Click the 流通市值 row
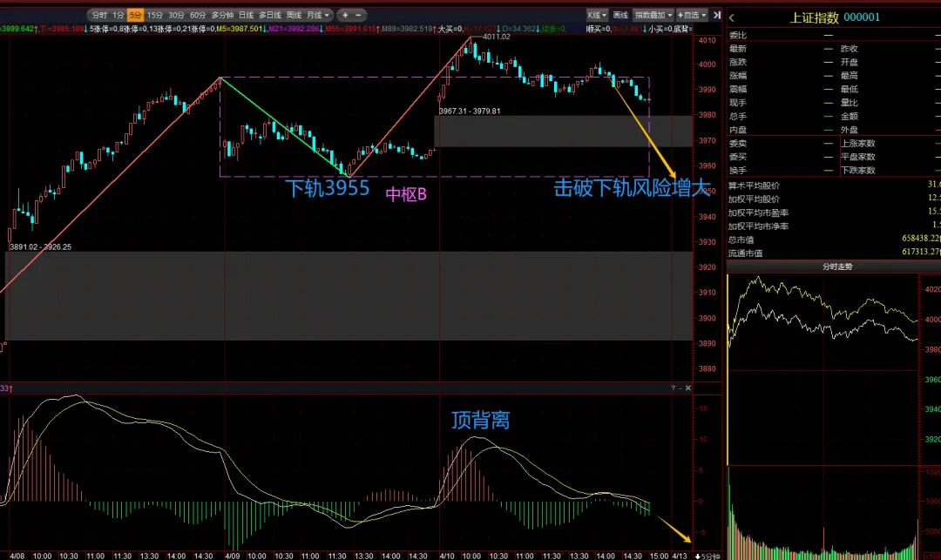 click(834, 253)
